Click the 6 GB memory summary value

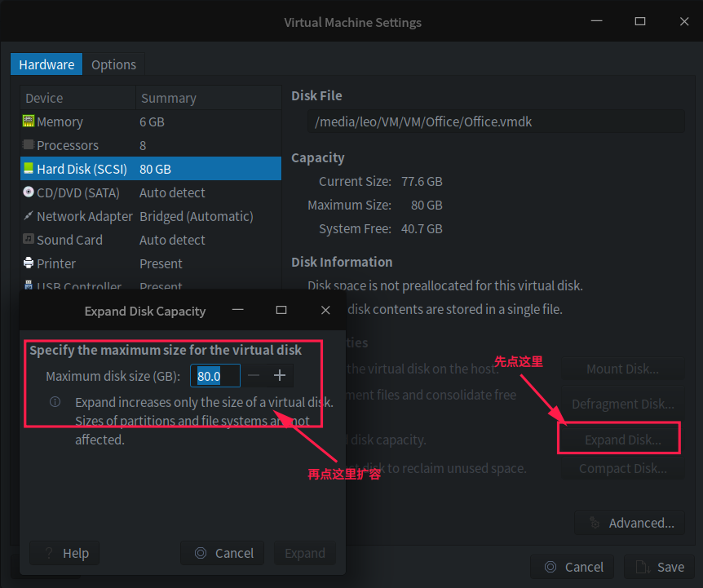[152, 122]
